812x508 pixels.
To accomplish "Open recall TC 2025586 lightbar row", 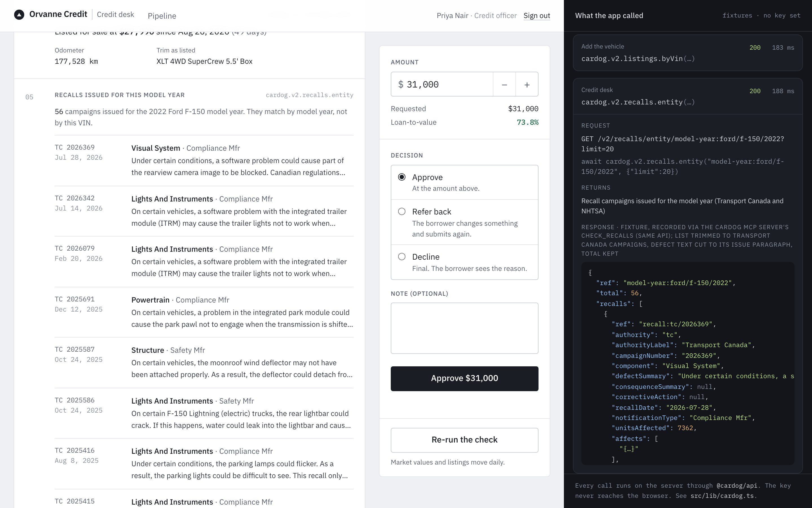I will click(204, 413).
